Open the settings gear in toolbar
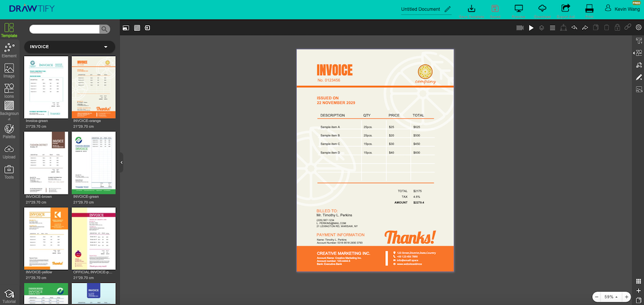 [639, 27]
